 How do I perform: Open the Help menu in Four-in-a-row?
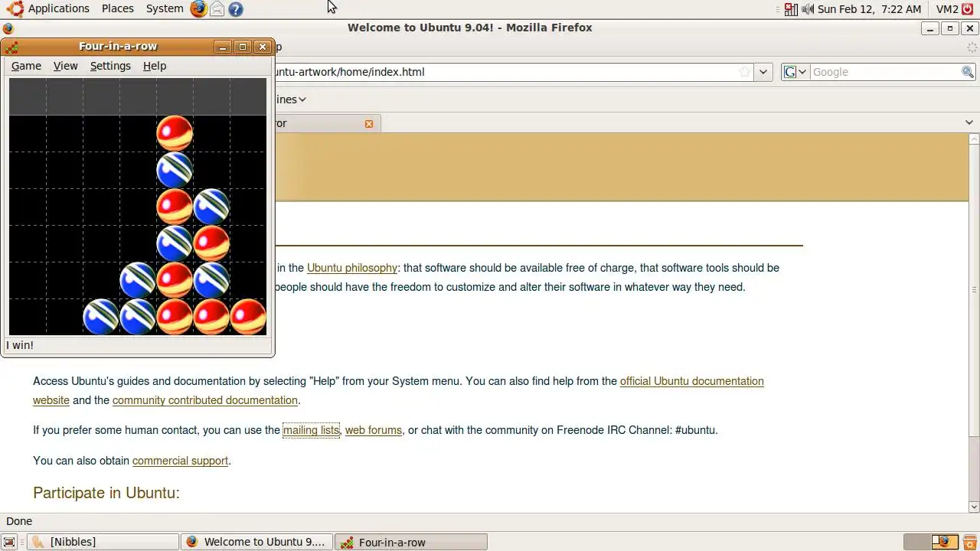(x=155, y=66)
